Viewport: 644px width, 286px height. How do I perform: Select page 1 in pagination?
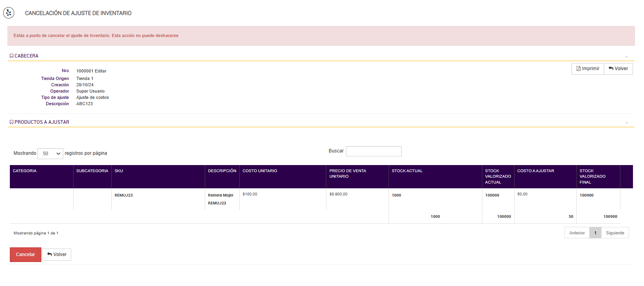(595, 233)
